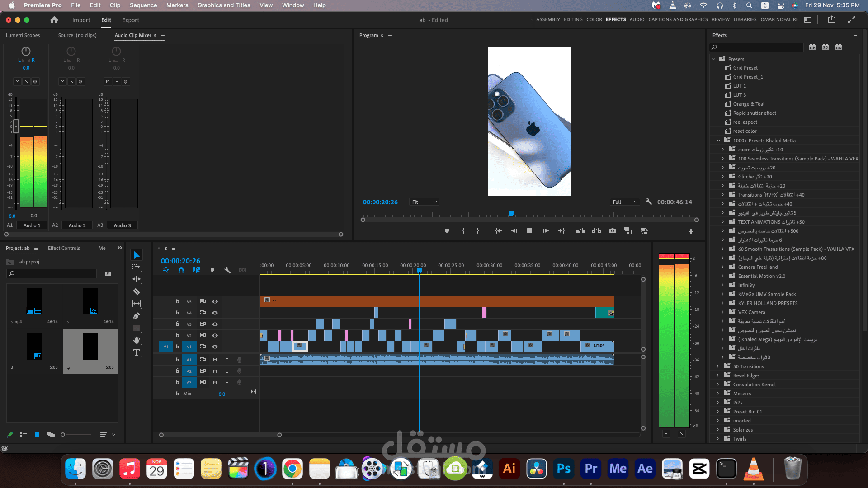868x488 pixels.
Task: Open the Export page
Action: [x=130, y=20]
